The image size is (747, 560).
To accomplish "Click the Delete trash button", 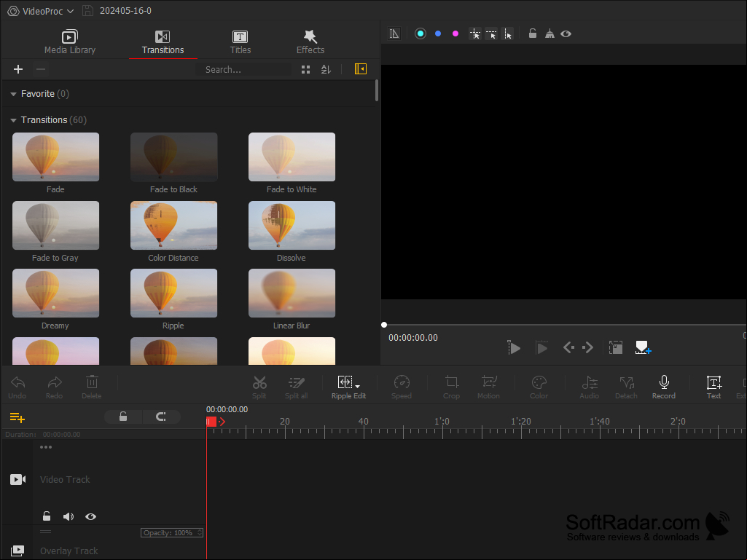I will tap(92, 387).
